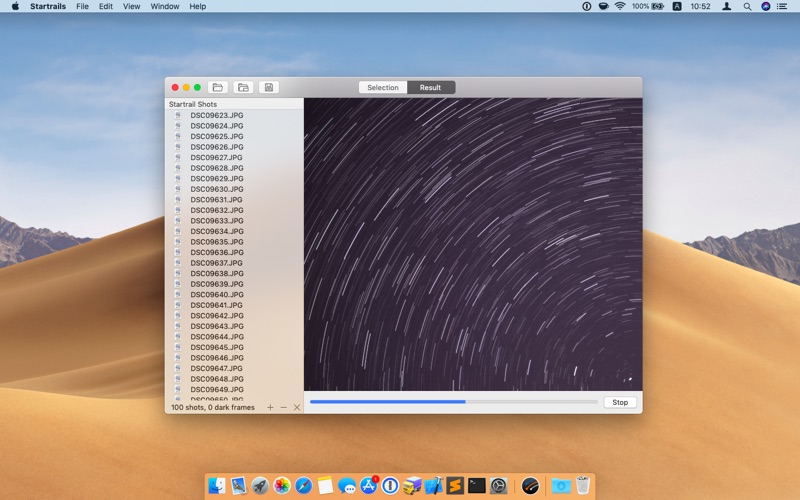
Task: Open Launchpad from the dock
Action: 260,485
